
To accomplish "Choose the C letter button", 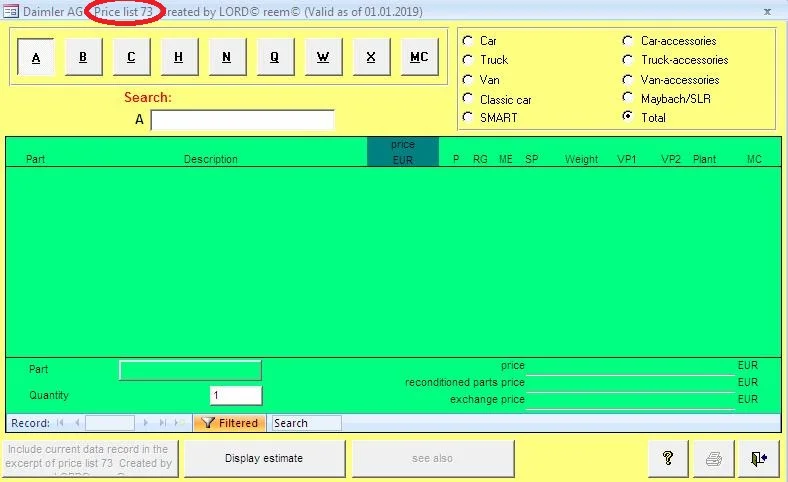I will [x=131, y=57].
